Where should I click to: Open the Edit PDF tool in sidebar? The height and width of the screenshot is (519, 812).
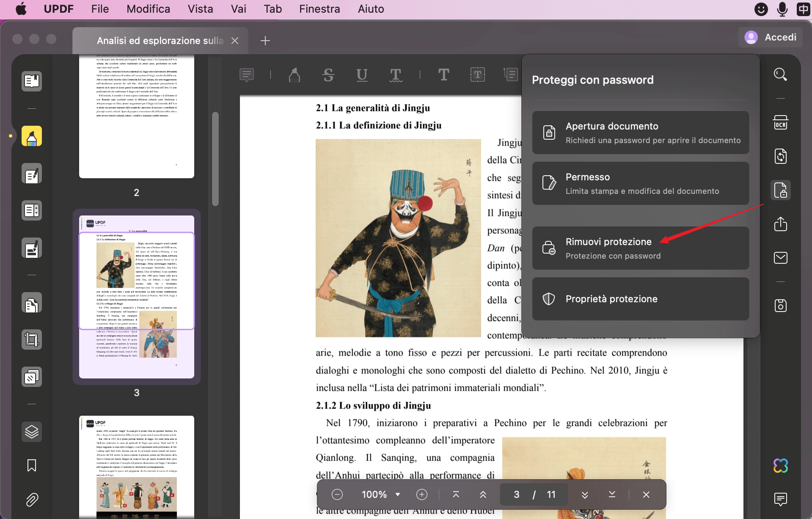point(32,174)
